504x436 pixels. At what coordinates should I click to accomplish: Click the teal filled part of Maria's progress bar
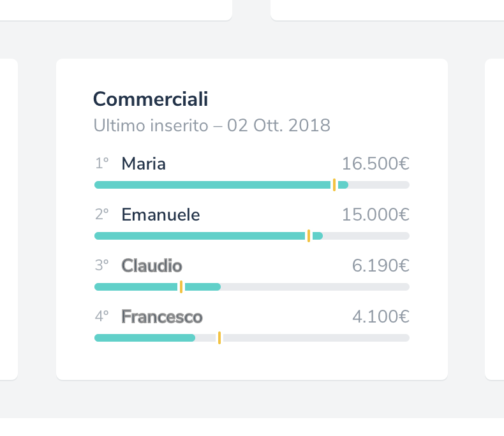click(211, 185)
